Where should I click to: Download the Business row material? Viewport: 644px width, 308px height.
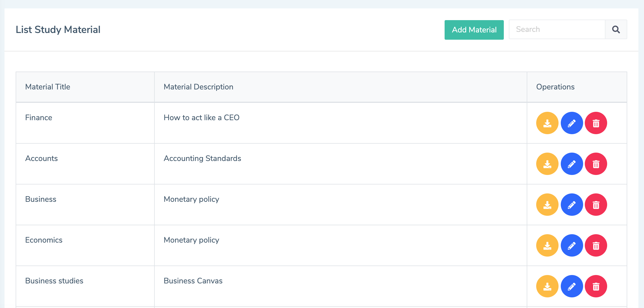pyautogui.click(x=547, y=205)
